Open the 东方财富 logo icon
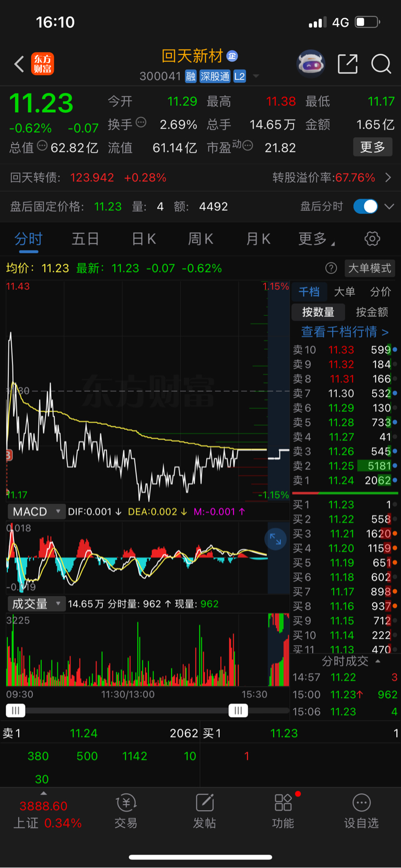 [43, 64]
